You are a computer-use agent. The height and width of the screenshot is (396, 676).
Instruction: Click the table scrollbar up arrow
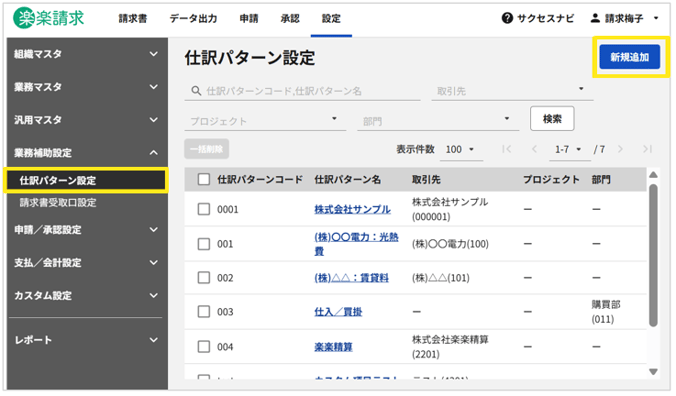point(653,175)
